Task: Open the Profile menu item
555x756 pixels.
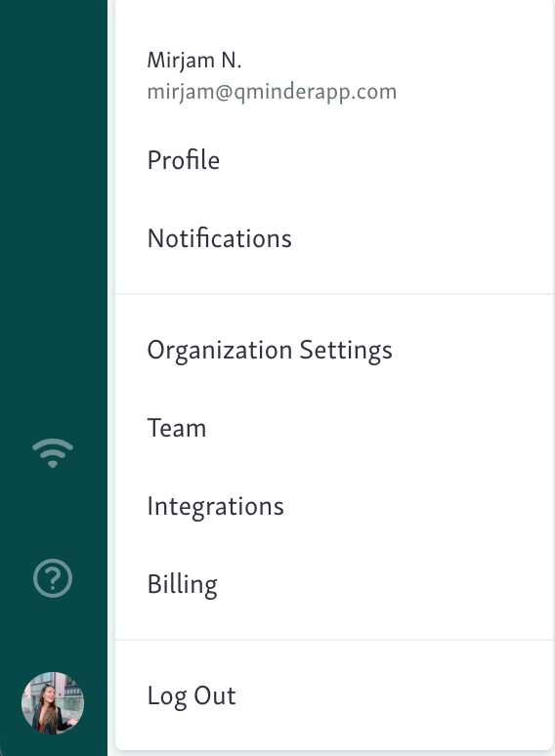Action: [334, 160]
